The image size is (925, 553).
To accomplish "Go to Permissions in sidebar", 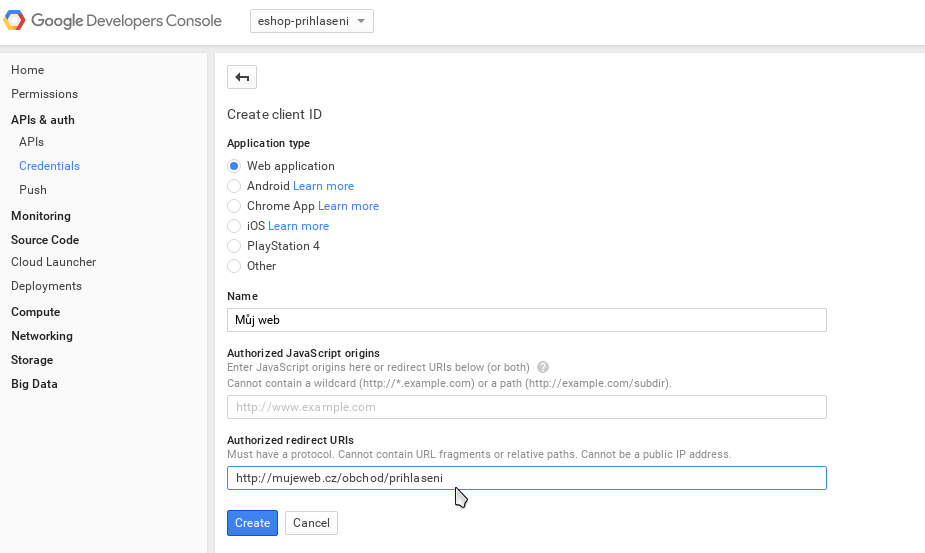I will pyautogui.click(x=44, y=94).
